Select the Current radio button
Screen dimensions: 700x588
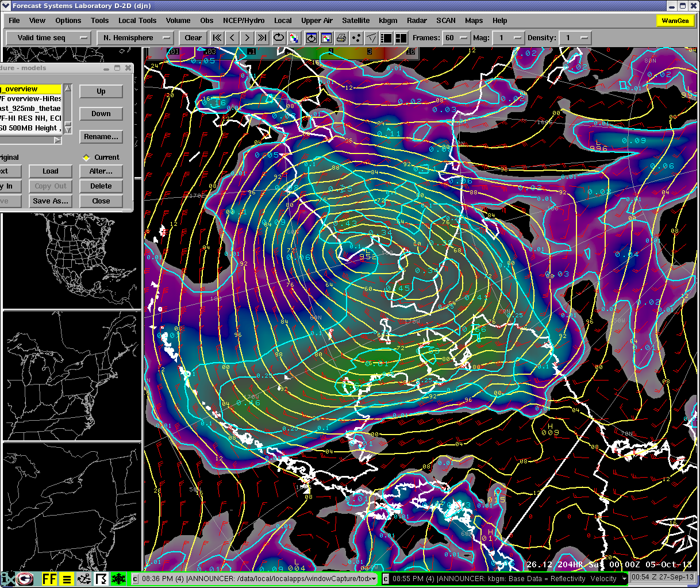click(x=86, y=157)
